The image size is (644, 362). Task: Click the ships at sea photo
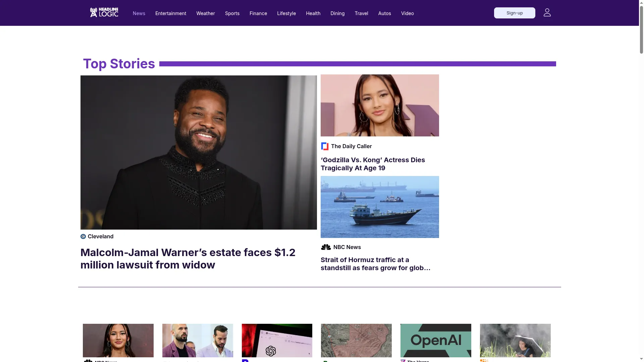tap(380, 207)
